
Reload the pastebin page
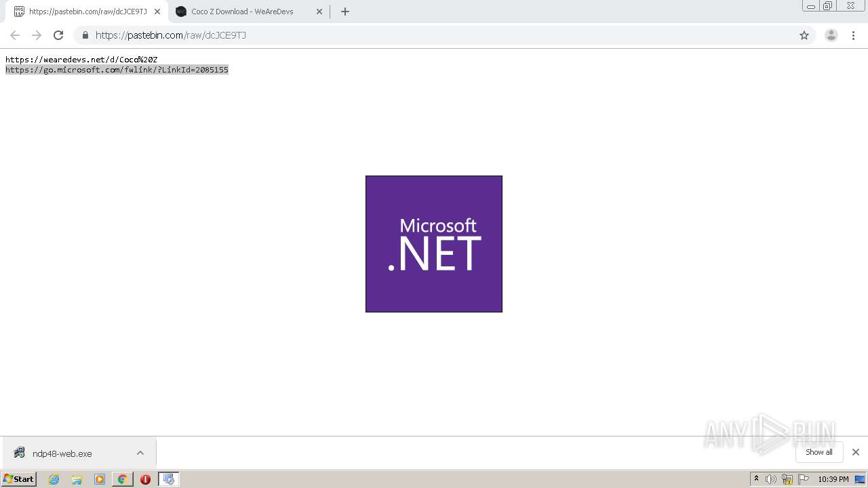(x=58, y=35)
